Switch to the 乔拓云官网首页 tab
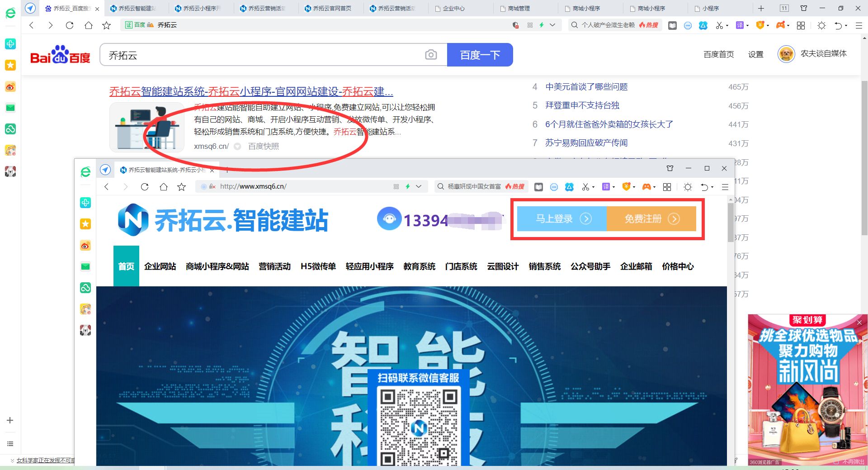The height and width of the screenshot is (470, 868). (x=330, y=8)
